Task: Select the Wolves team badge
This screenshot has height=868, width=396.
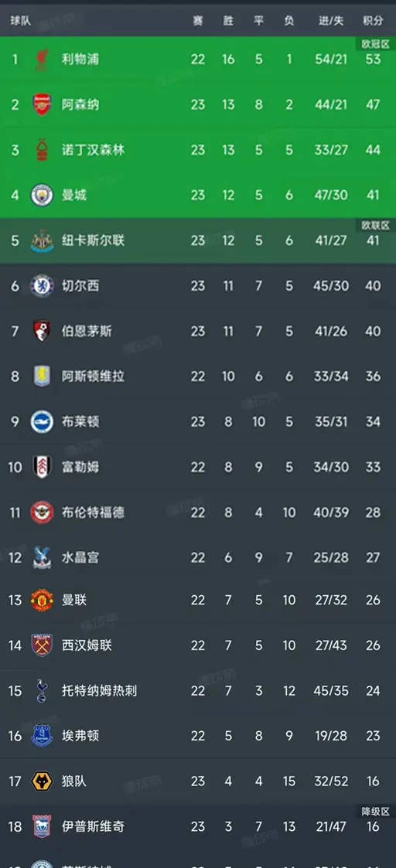Action: pyautogui.click(x=42, y=781)
